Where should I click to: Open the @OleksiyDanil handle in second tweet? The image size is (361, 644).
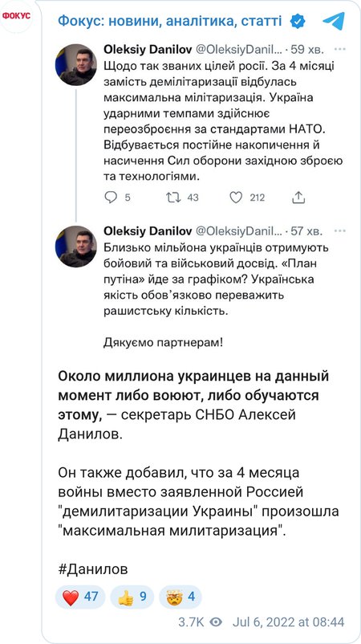coord(238,231)
